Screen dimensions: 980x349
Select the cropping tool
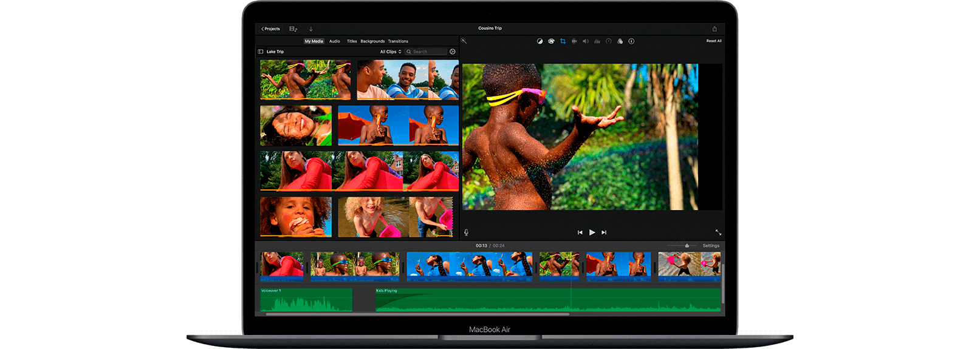[x=563, y=41]
